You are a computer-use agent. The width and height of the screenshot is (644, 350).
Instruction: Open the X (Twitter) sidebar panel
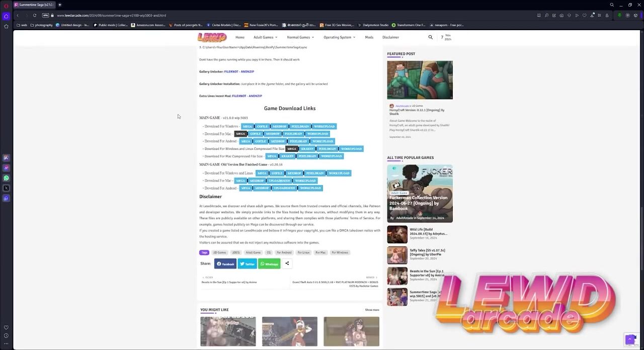click(x=6, y=188)
